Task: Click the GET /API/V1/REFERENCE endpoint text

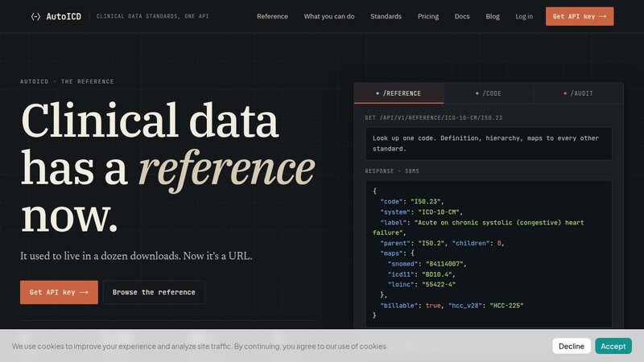Action: click(434, 117)
